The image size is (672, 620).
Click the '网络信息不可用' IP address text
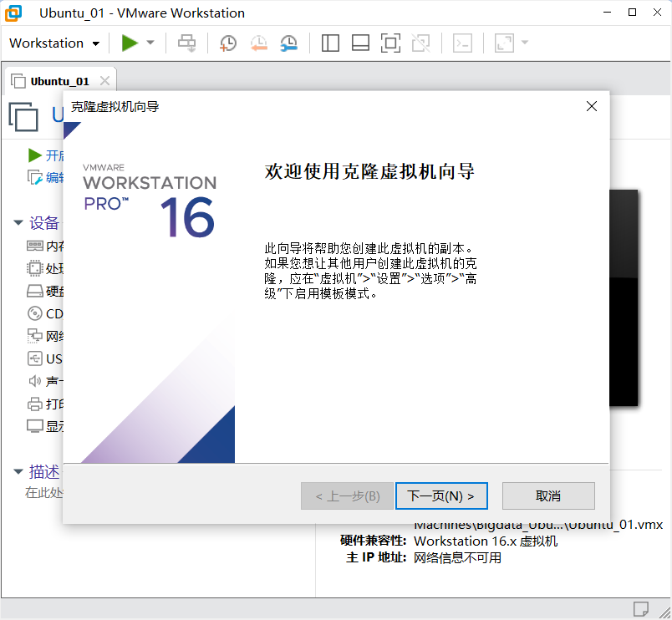pos(457,557)
